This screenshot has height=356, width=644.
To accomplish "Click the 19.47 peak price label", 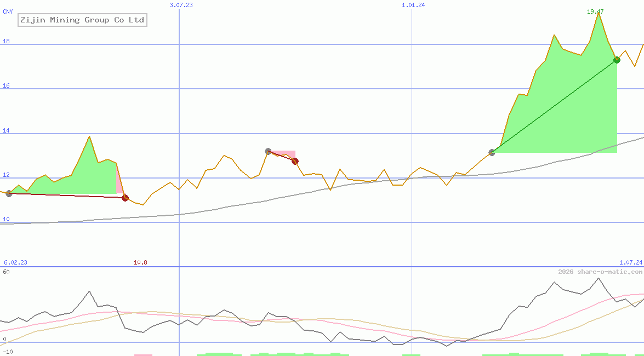I will pos(595,12).
